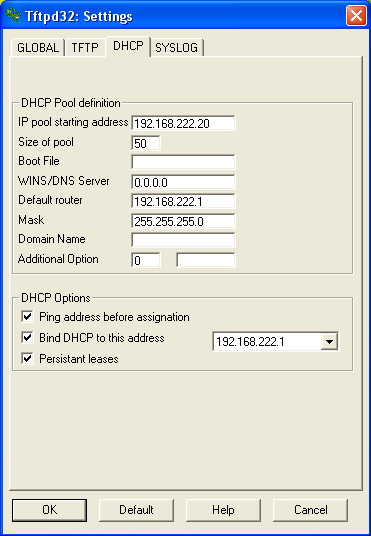Open the SYSLOG tab
371x536 pixels.
point(177,48)
